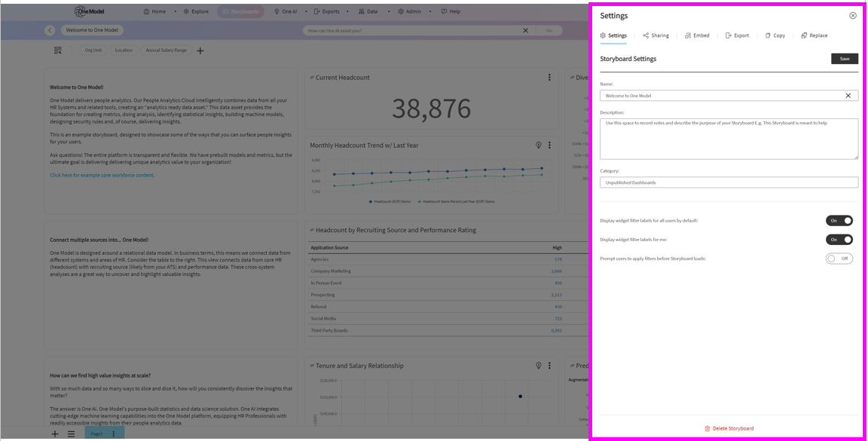Click the 38,876 headcount figure
Image resolution: width=868 pixels, height=441 pixels.
[431, 109]
